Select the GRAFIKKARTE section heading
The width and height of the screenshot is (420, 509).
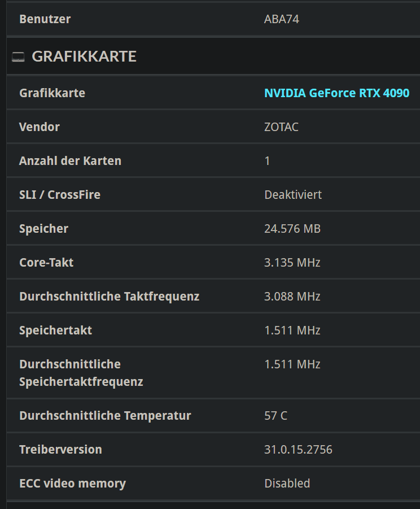(84, 56)
